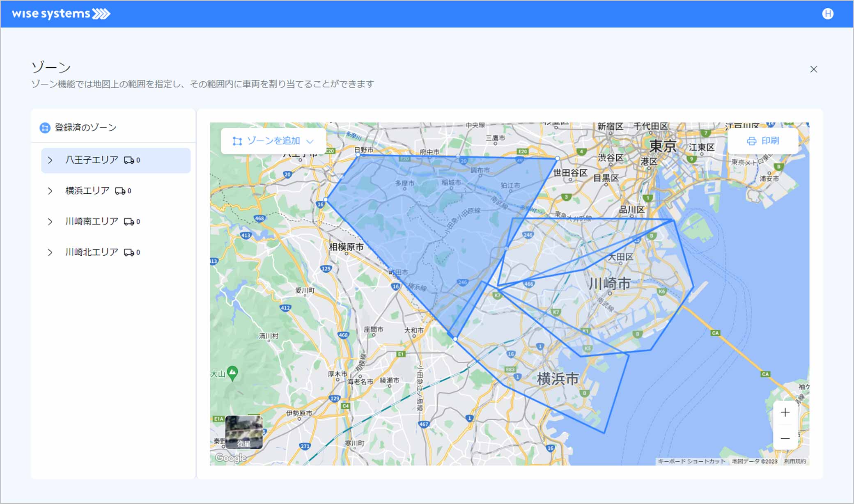Zoom in the map with plus

tap(785, 412)
